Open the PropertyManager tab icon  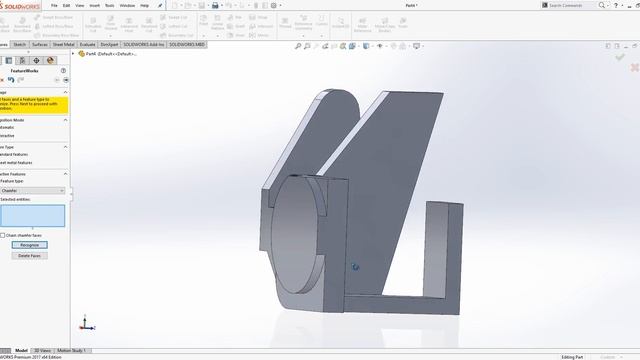(x=9, y=60)
